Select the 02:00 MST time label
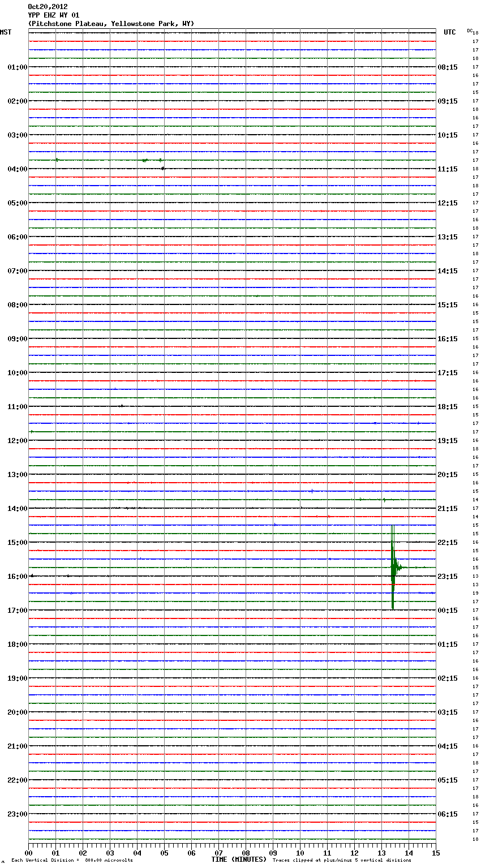481x868 pixels. coord(18,101)
